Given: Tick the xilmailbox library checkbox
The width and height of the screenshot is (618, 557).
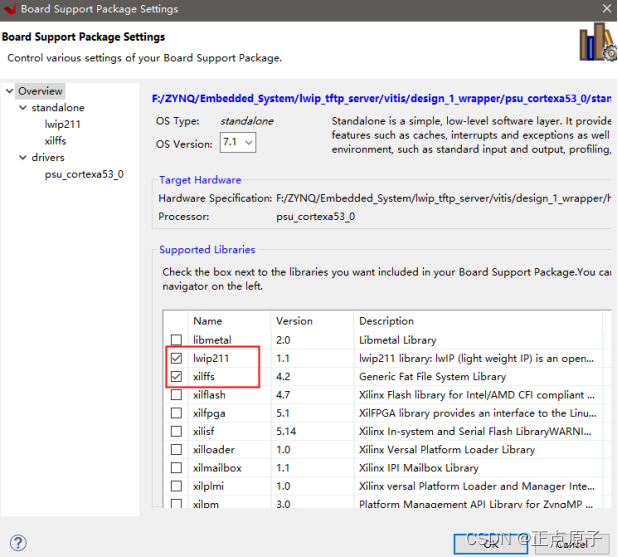Looking at the screenshot, I should point(176,467).
